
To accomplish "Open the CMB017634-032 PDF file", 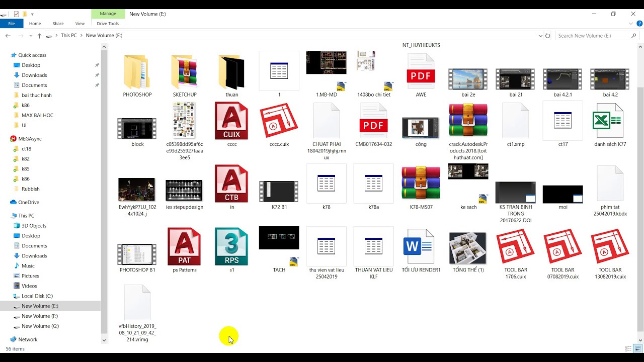I will 374,121.
